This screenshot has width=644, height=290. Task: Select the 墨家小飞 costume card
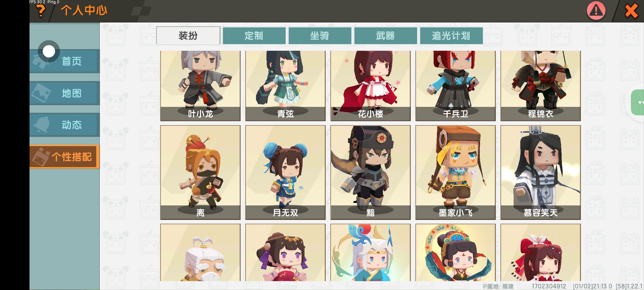point(456,172)
